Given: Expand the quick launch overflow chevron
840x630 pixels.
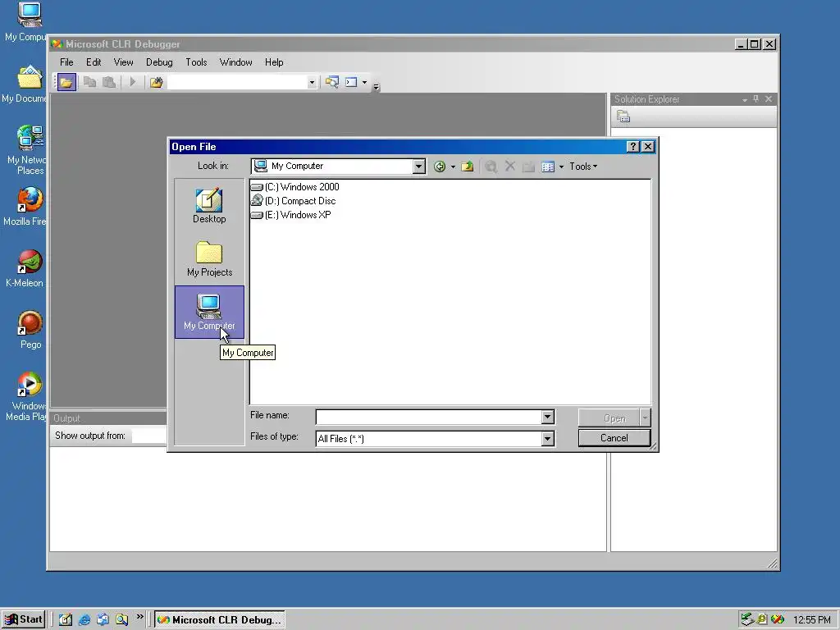Looking at the screenshot, I should (139, 617).
